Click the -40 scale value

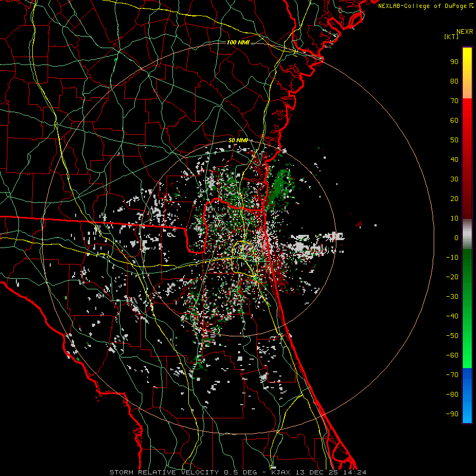coord(452,316)
